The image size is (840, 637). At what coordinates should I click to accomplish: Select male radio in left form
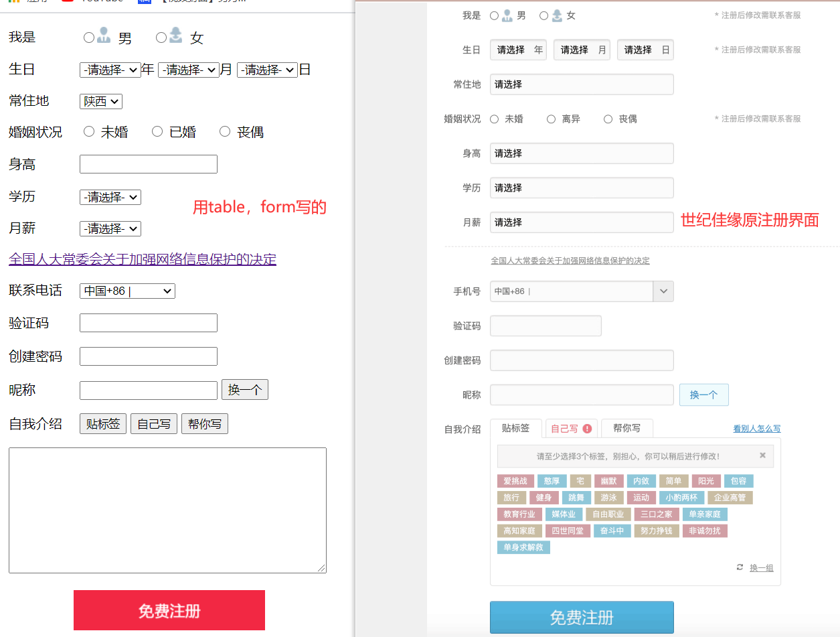[x=89, y=38]
